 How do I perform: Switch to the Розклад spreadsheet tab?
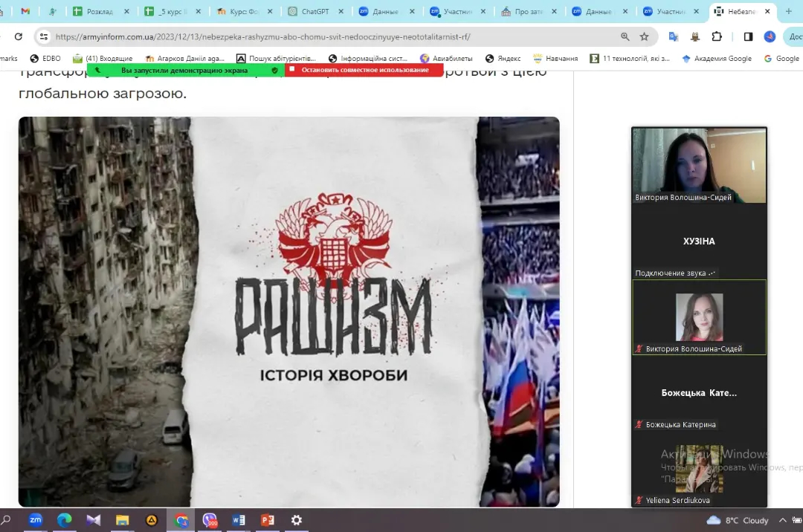[100, 12]
